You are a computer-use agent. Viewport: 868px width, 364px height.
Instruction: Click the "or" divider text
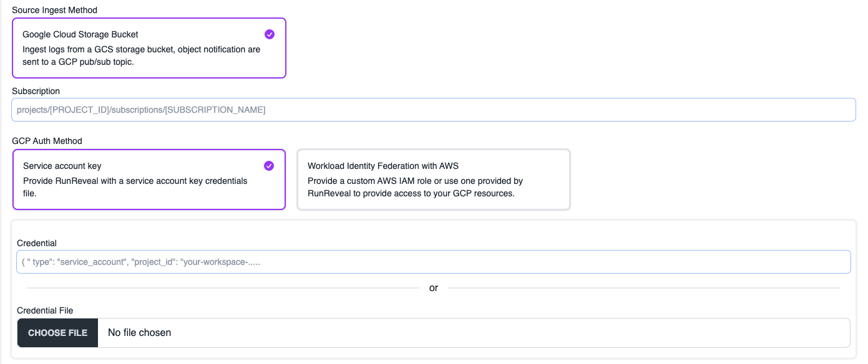click(434, 288)
